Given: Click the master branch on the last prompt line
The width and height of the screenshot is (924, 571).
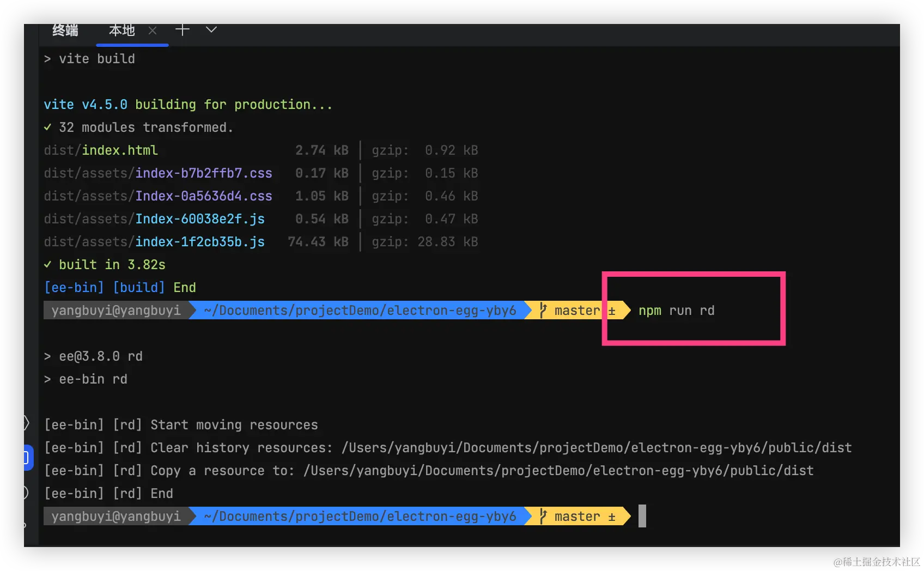Looking at the screenshot, I should tap(577, 517).
